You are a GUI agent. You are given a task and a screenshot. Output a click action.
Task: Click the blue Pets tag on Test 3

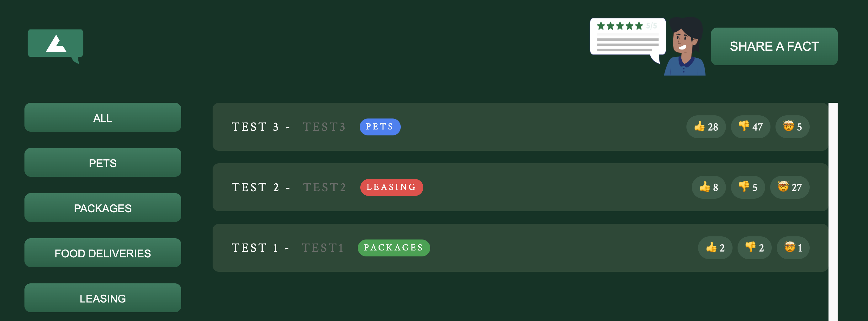tap(380, 127)
